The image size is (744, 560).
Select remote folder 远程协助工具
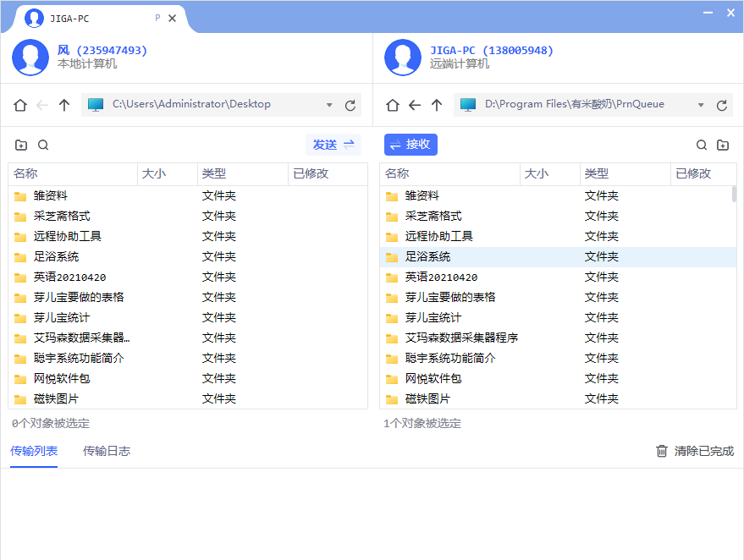[x=558, y=237]
